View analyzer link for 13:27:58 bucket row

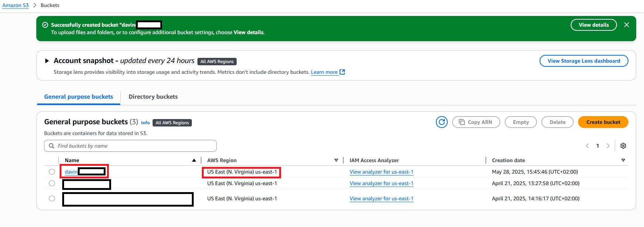[x=381, y=183]
